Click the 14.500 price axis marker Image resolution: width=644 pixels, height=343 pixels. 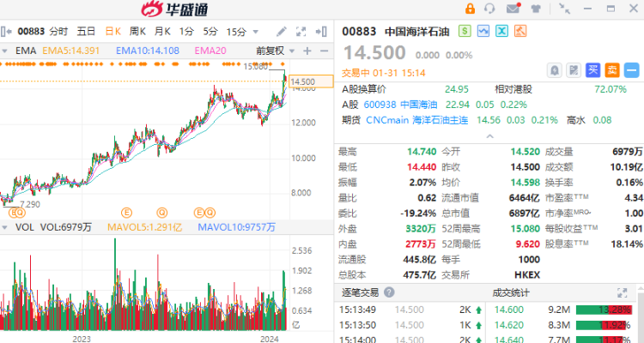click(x=311, y=81)
